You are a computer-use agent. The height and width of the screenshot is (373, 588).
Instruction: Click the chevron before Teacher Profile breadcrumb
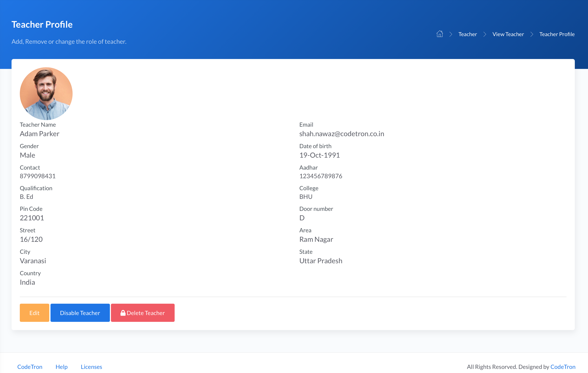tap(532, 34)
